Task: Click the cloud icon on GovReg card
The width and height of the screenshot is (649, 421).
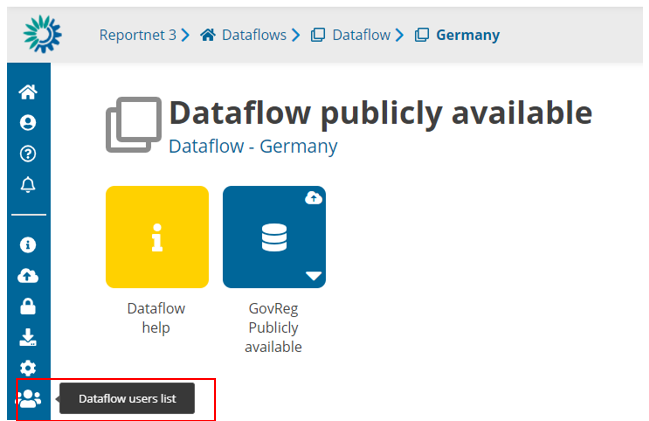Action: 312,198
